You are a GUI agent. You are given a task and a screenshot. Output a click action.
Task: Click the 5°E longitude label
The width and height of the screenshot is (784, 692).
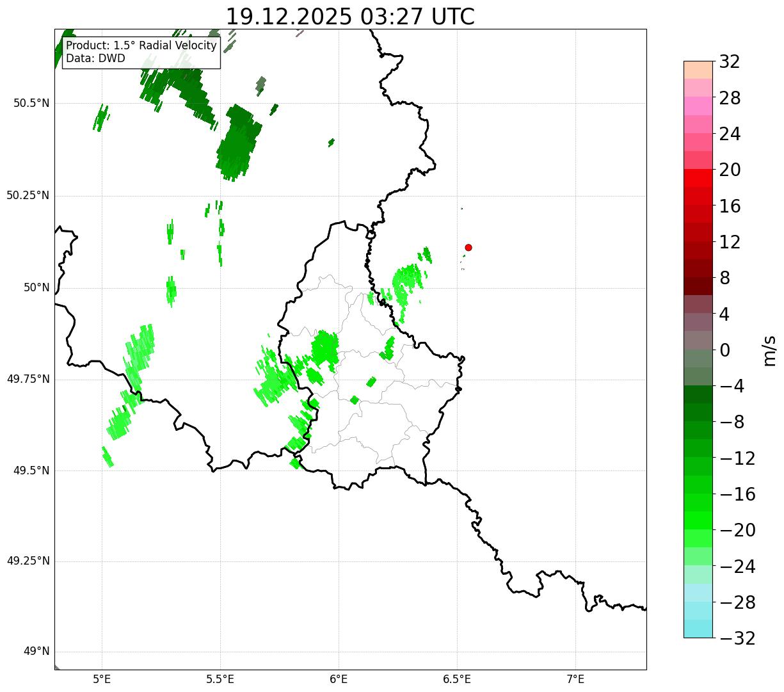coord(102,679)
